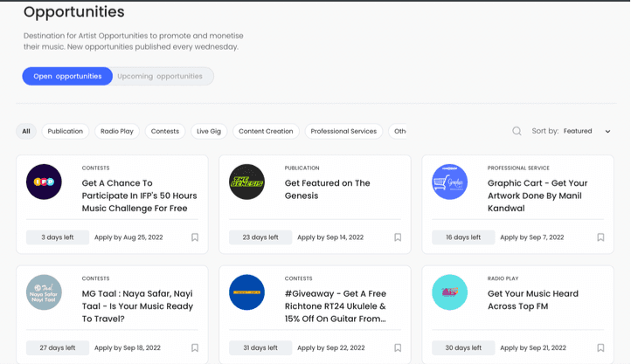The height and width of the screenshot is (364, 631).
Task: Click the IFP logo thumbnail
Action: [x=44, y=182]
